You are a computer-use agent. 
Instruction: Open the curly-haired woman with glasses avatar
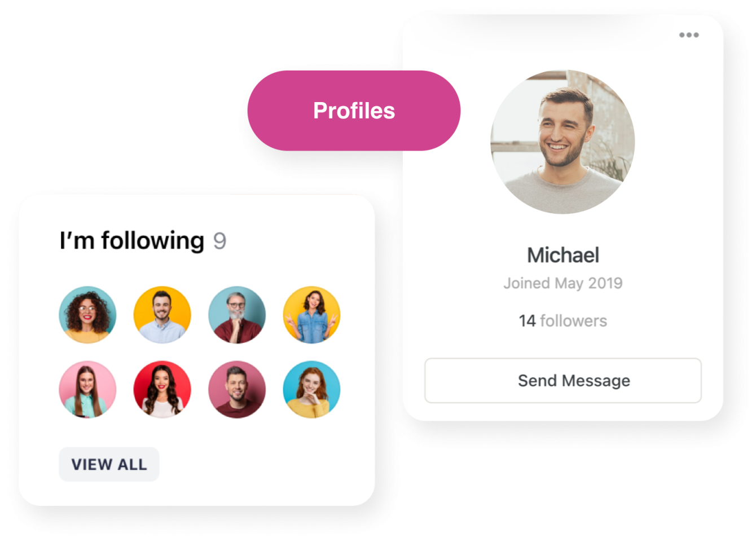coord(87,315)
